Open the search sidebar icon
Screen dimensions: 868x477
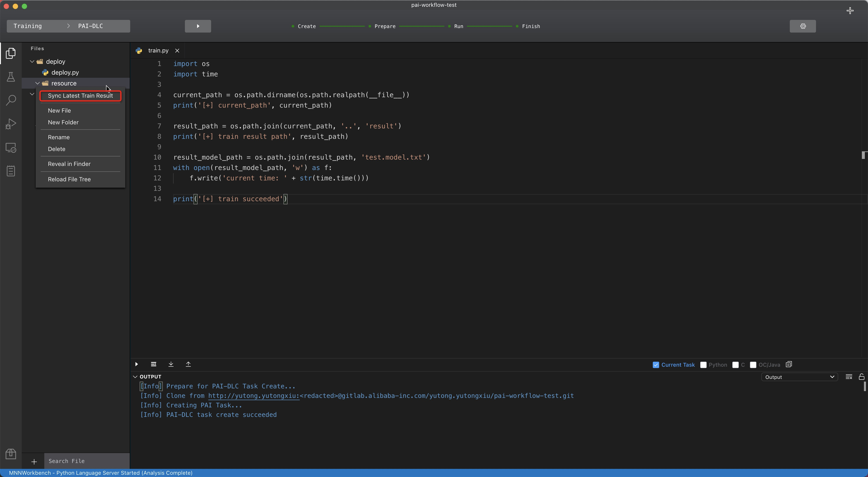pyautogui.click(x=11, y=100)
